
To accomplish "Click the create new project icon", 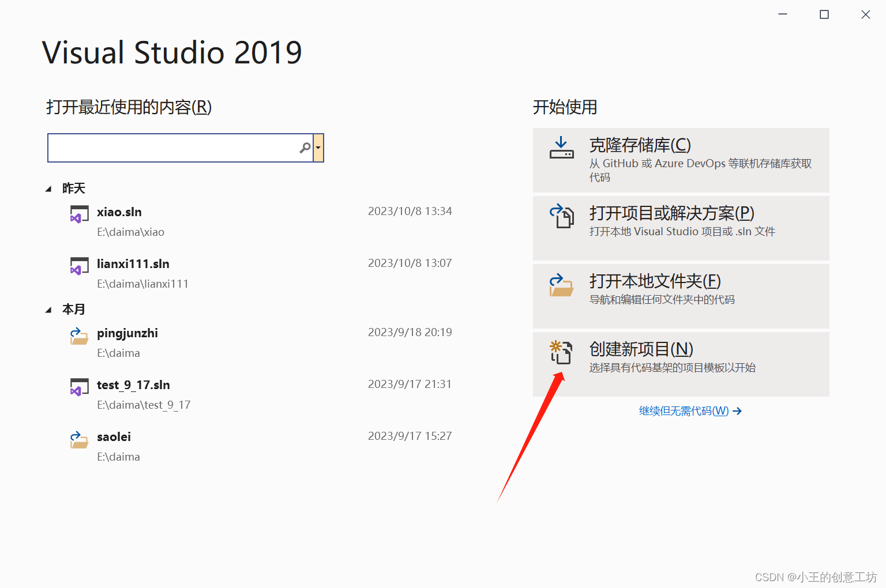I will [561, 352].
